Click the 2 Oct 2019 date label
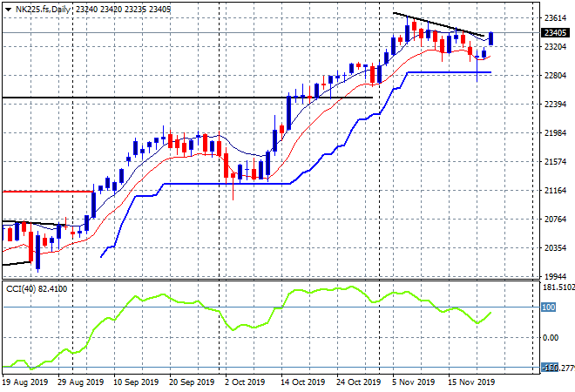 pos(245,382)
